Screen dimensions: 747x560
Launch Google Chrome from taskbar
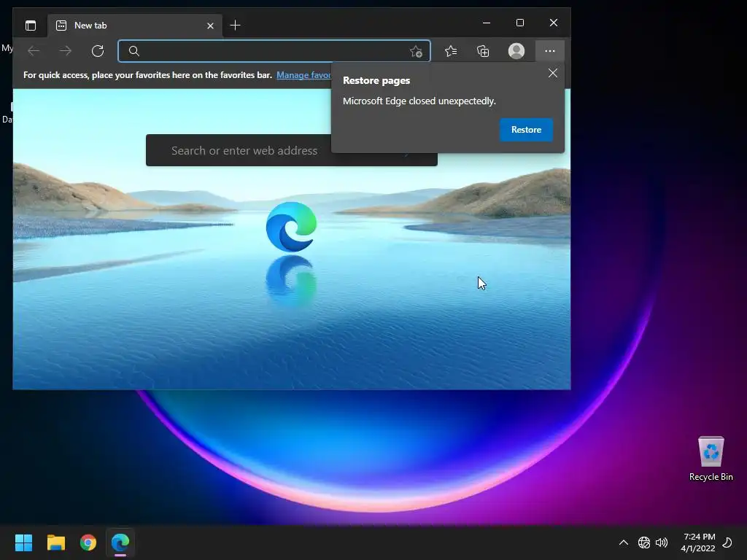tap(88, 542)
